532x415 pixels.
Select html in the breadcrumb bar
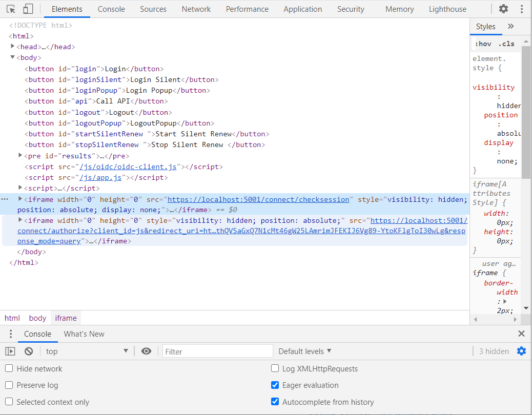(x=12, y=318)
